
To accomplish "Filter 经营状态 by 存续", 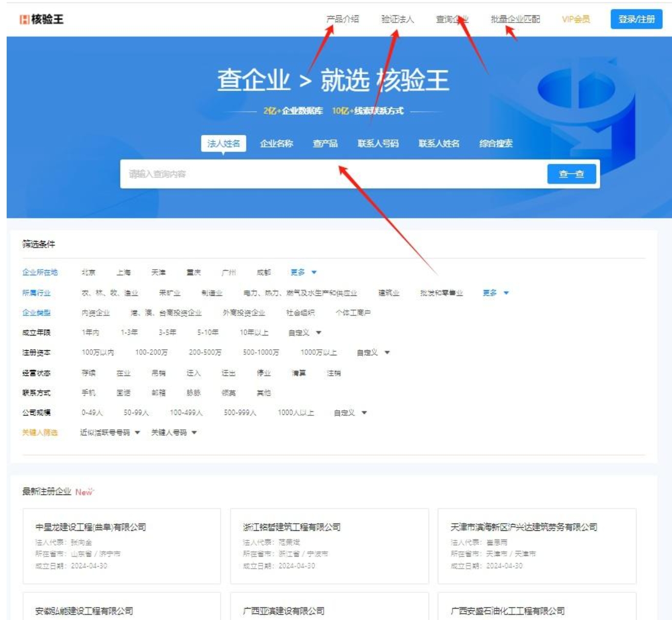I will [x=89, y=373].
